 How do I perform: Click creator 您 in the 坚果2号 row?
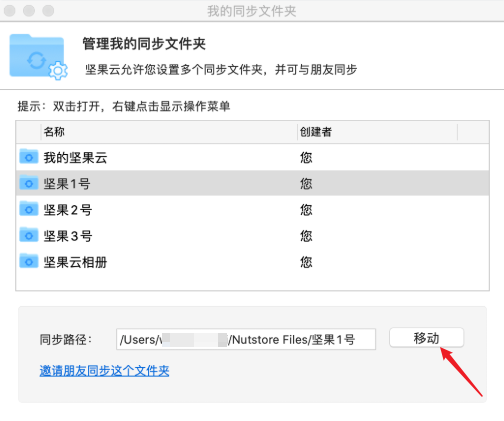click(306, 210)
